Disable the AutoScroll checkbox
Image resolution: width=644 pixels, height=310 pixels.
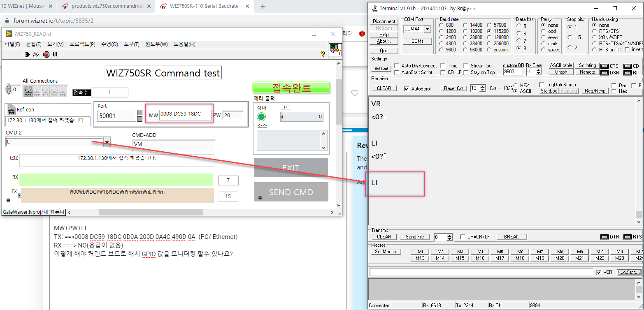407,88
